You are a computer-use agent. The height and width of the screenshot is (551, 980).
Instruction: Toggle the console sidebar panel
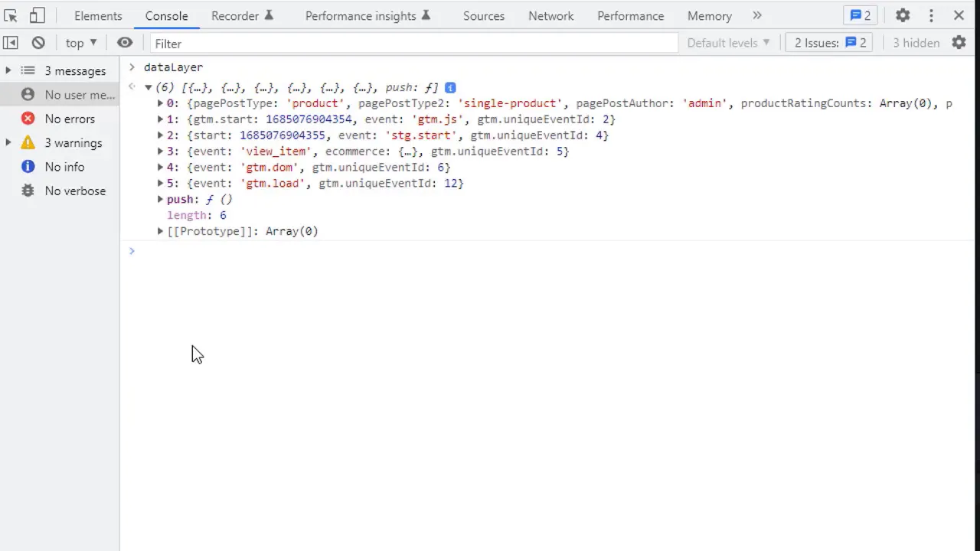(11, 43)
